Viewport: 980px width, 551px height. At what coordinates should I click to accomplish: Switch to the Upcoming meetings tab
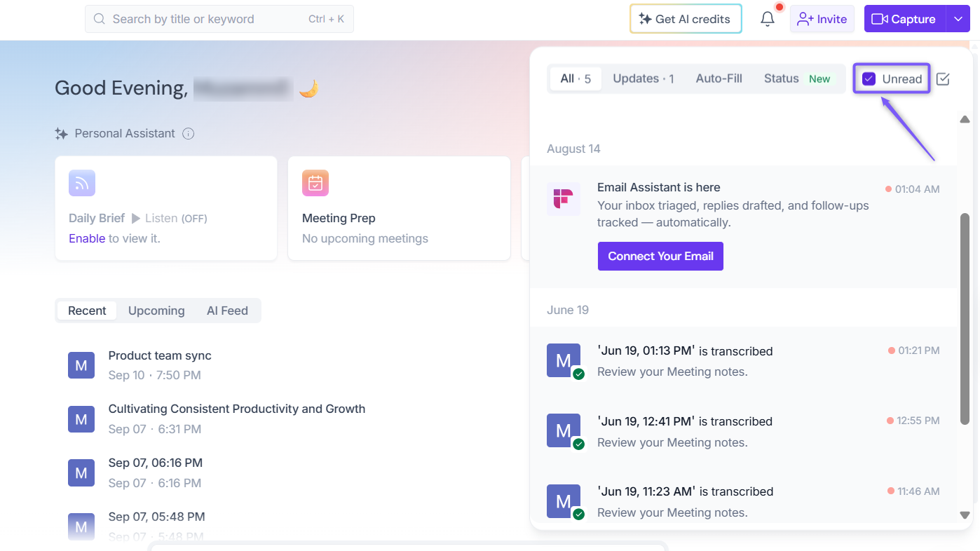(156, 311)
